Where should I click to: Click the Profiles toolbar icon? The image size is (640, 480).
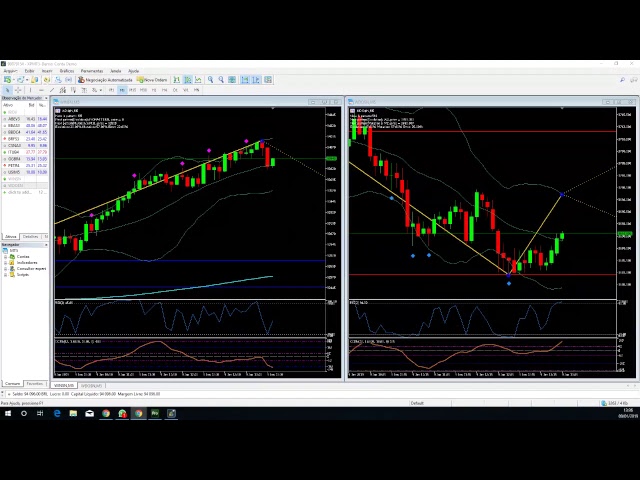coord(20,80)
